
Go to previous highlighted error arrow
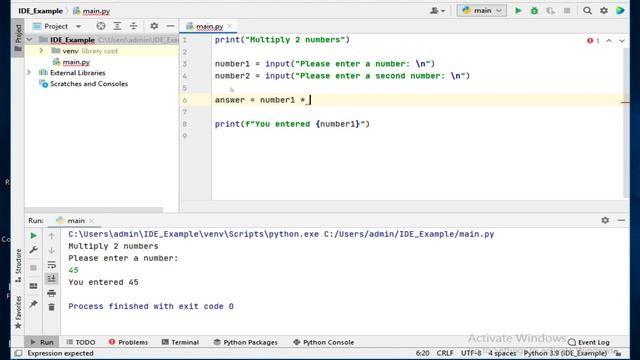(x=609, y=40)
